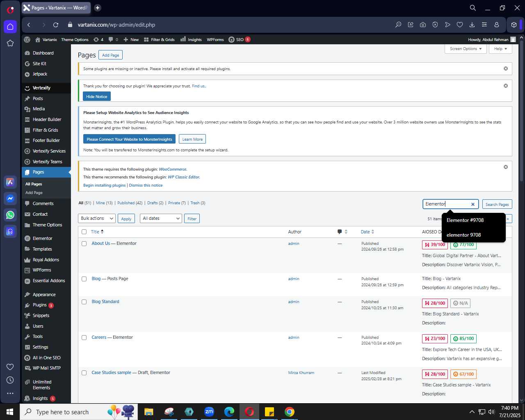Click the browser address bar URL
525x420 pixels.
116,25
